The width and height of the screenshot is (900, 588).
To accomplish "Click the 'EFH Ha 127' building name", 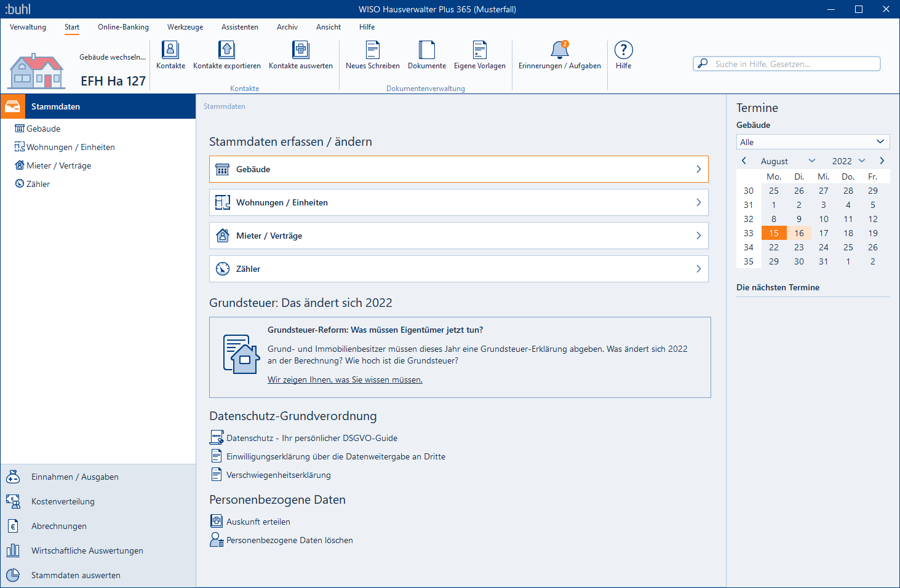I will point(113,81).
